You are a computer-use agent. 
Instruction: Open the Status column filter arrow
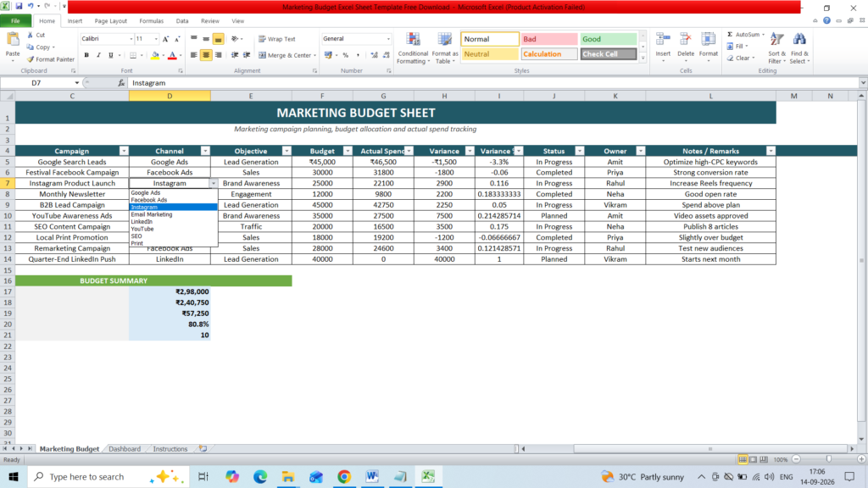pos(579,151)
